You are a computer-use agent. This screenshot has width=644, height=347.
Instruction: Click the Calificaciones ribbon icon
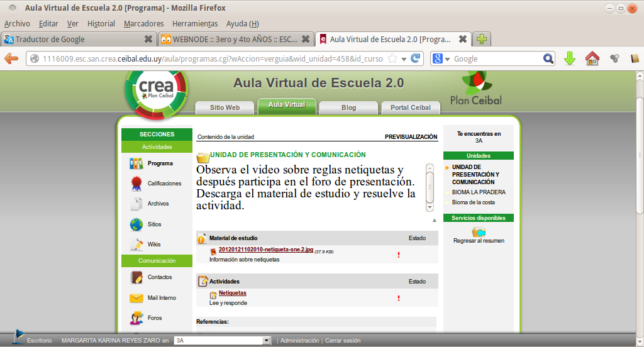coord(136,184)
